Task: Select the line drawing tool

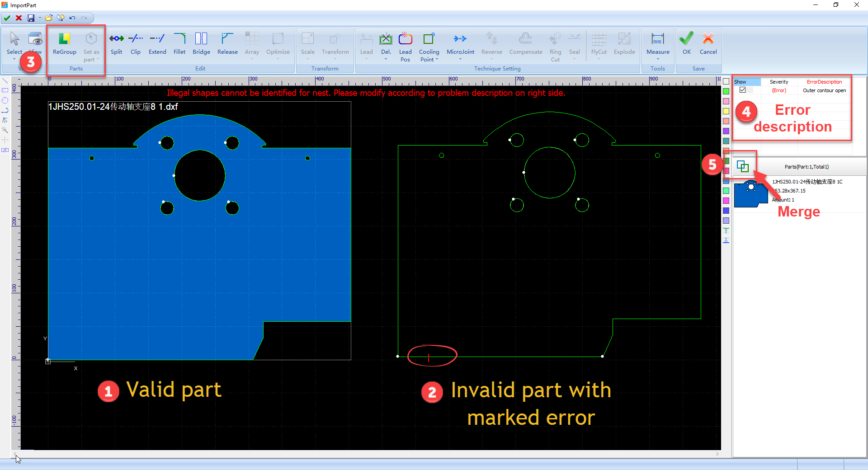Action: coord(5,80)
